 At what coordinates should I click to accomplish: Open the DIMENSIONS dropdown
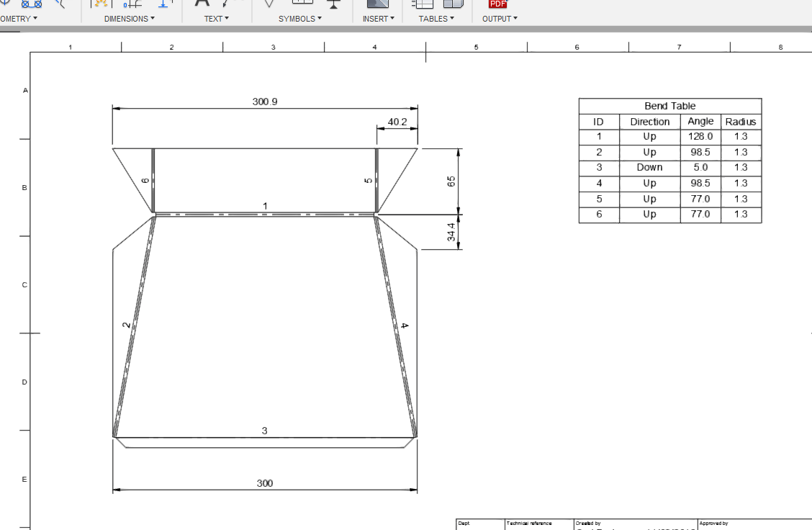tap(128, 19)
